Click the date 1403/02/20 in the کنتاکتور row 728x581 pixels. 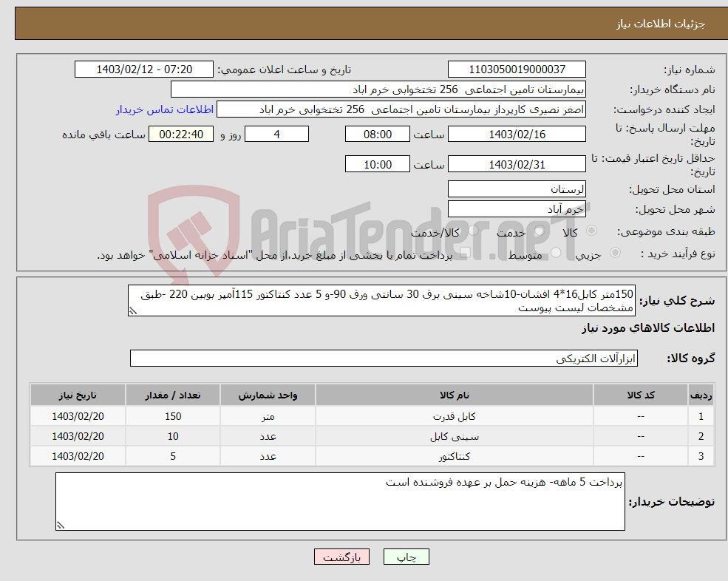(x=78, y=457)
